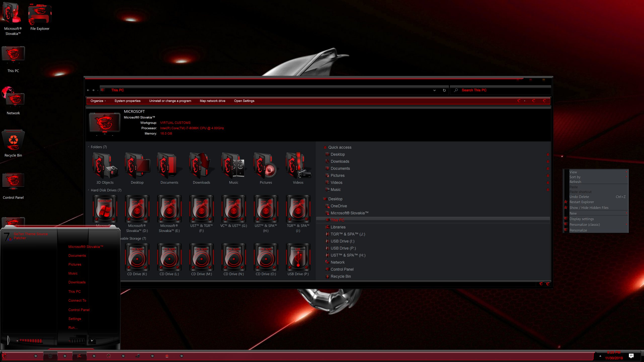The height and width of the screenshot is (362, 644).
Task: Select Show / Hide Hidden Files in context menu
Action: (589, 207)
